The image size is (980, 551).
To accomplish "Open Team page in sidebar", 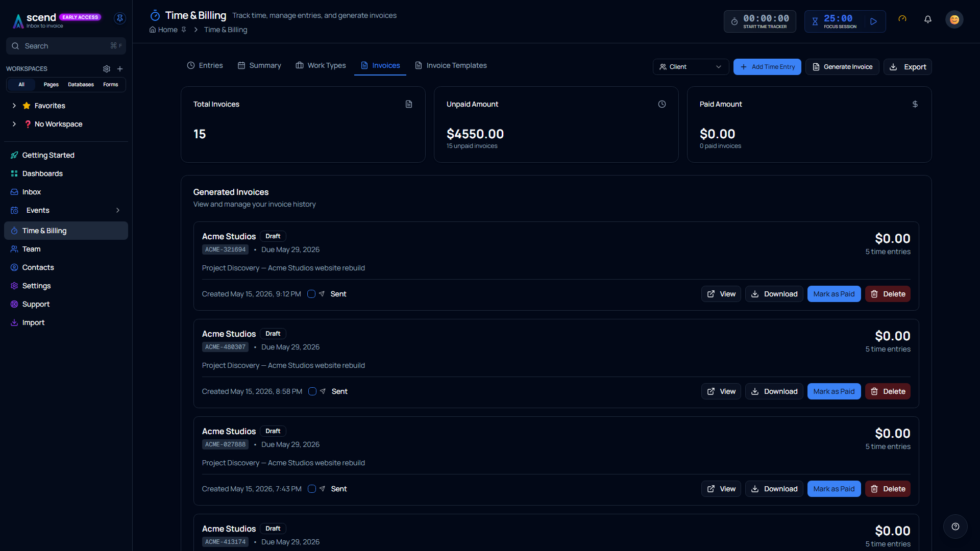I will pyautogui.click(x=66, y=249).
